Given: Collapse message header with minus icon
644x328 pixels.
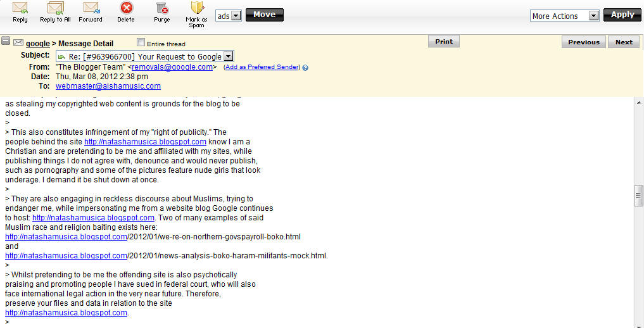Looking at the screenshot, I should (6, 41).
